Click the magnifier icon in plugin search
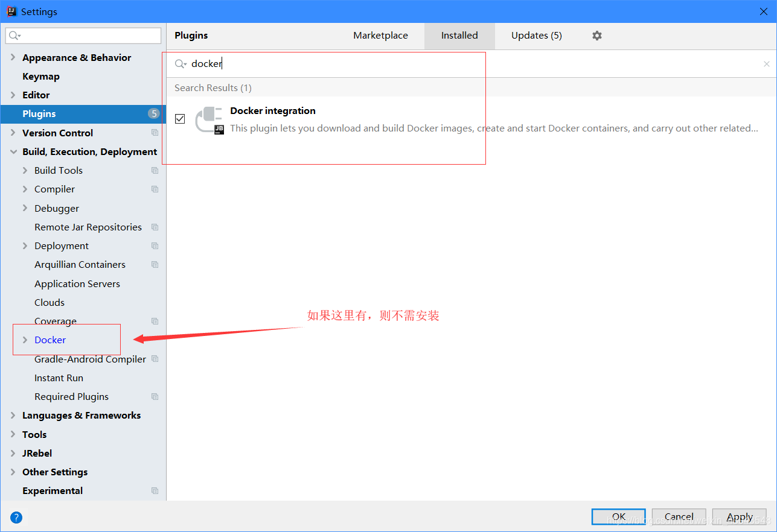777x532 pixels. coord(180,64)
